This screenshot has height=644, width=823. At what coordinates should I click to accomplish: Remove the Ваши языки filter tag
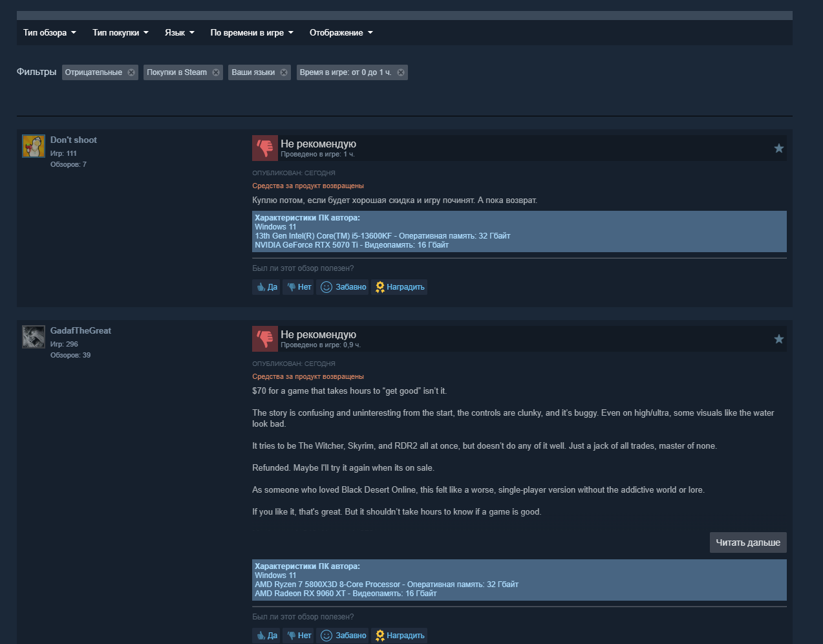(284, 72)
